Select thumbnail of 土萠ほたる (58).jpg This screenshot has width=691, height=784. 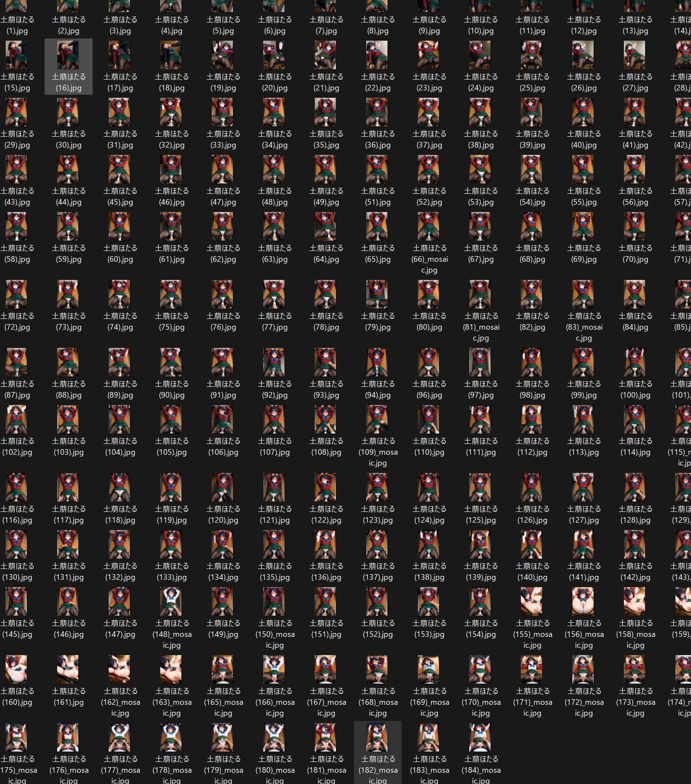[x=16, y=226]
